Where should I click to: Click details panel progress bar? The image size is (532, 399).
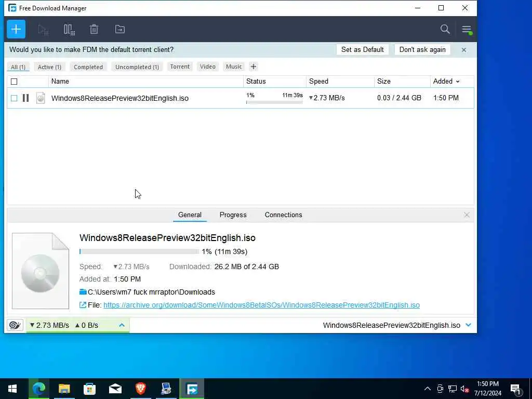[139, 251]
